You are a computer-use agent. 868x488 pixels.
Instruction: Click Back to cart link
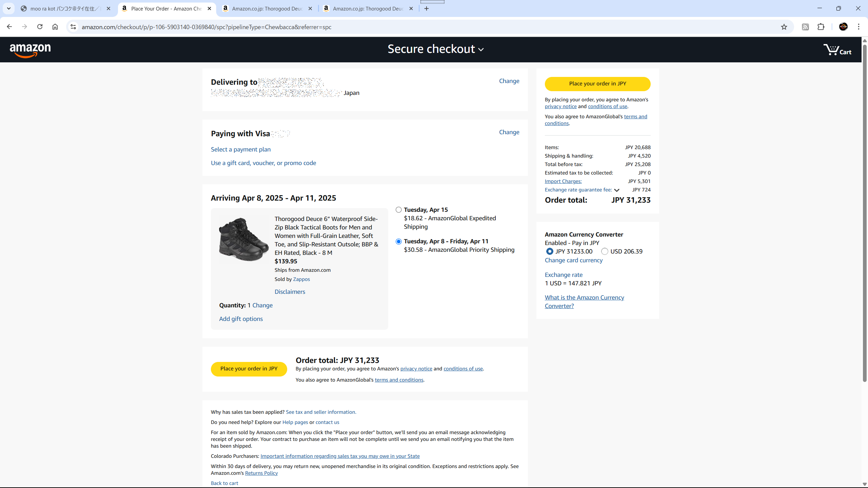pyautogui.click(x=224, y=483)
